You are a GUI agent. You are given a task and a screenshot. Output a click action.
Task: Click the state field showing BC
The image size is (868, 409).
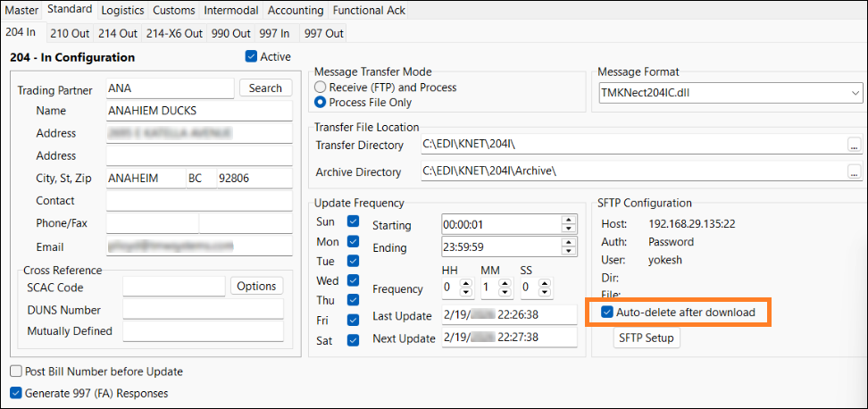pos(202,179)
